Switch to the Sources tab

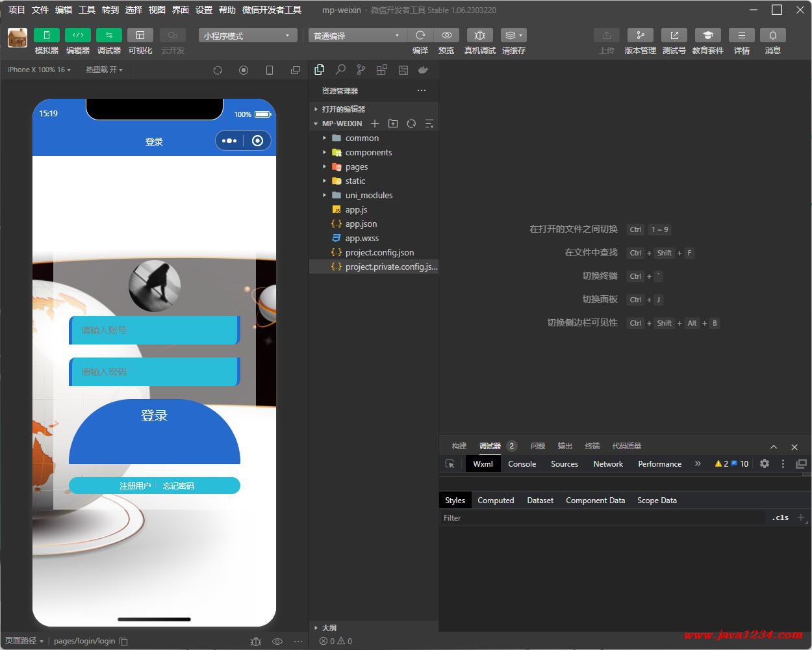(565, 464)
